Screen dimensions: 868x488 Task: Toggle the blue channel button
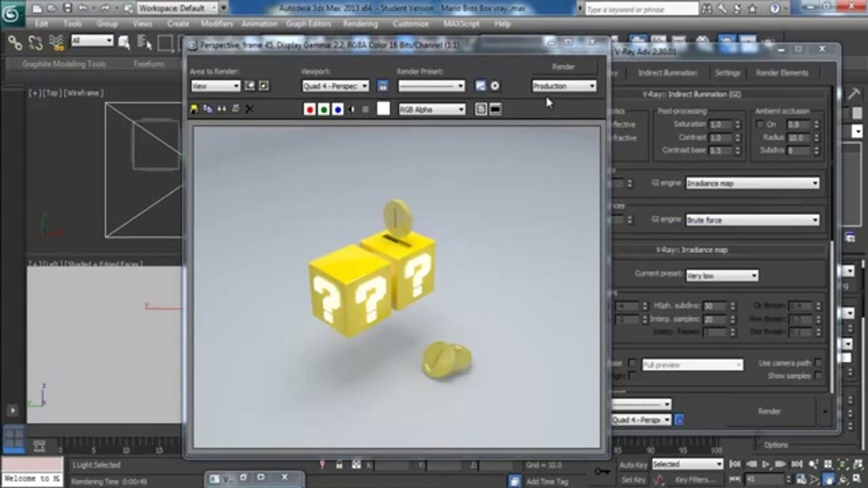coord(338,109)
